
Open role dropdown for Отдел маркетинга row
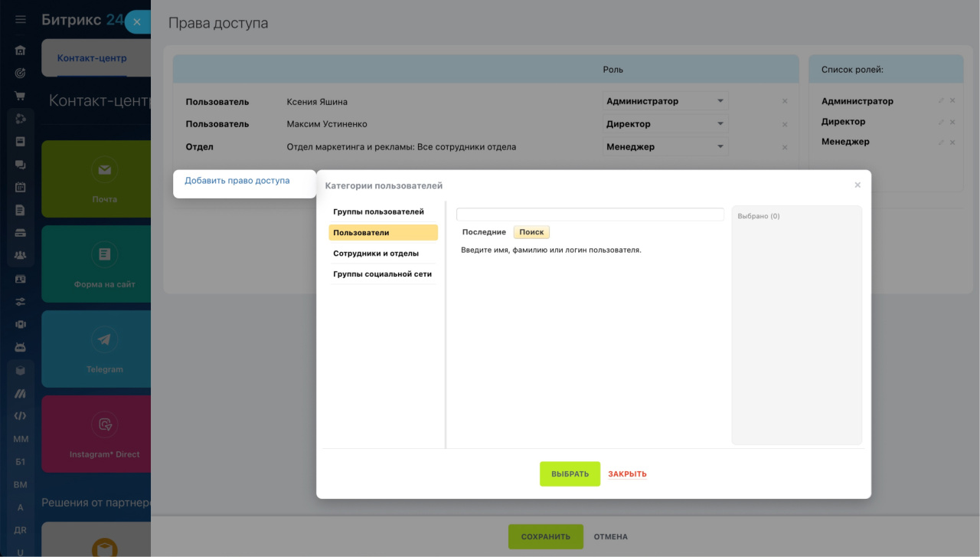click(x=665, y=147)
